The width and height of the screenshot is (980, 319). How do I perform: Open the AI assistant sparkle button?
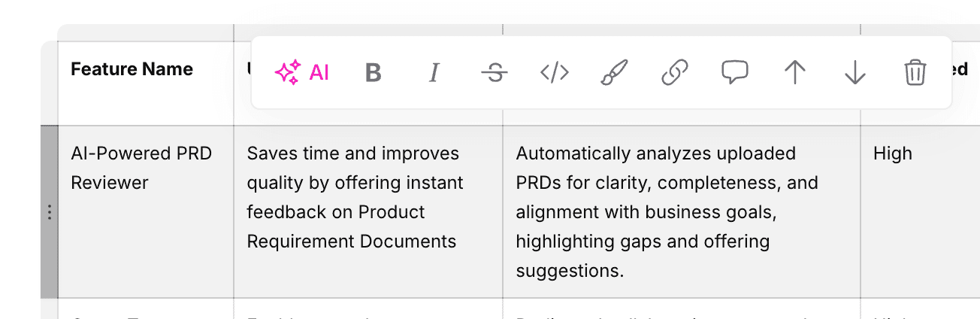point(302,73)
